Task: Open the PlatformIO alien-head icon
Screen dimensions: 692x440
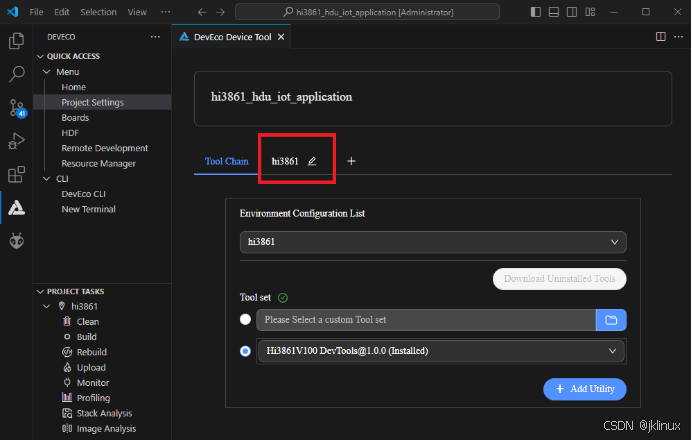Action: tap(16, 241)
